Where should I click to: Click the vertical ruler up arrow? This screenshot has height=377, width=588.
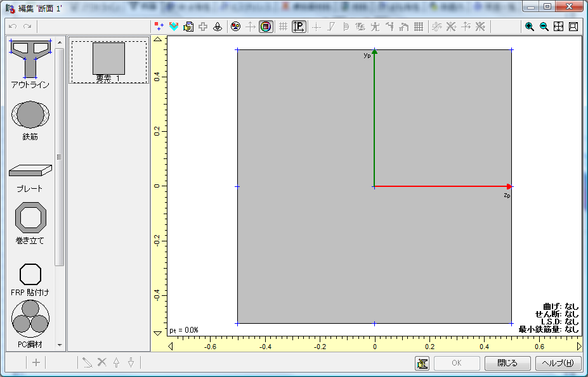(x=158, y=39)
